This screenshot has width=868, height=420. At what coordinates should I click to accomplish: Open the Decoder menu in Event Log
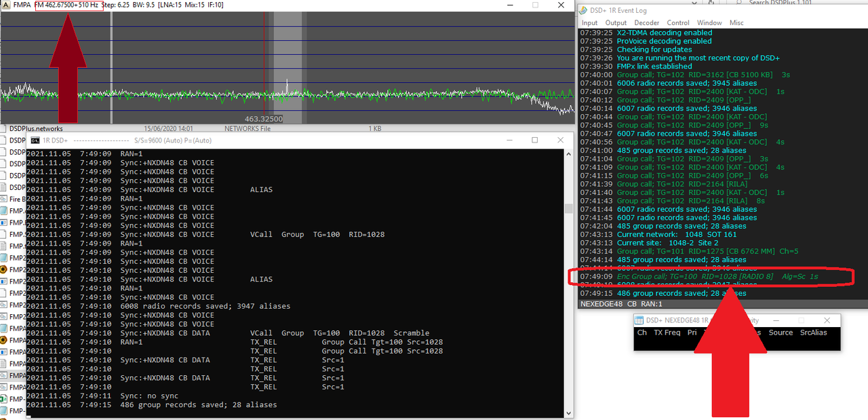pyautogui.click(x=647, y=22)
